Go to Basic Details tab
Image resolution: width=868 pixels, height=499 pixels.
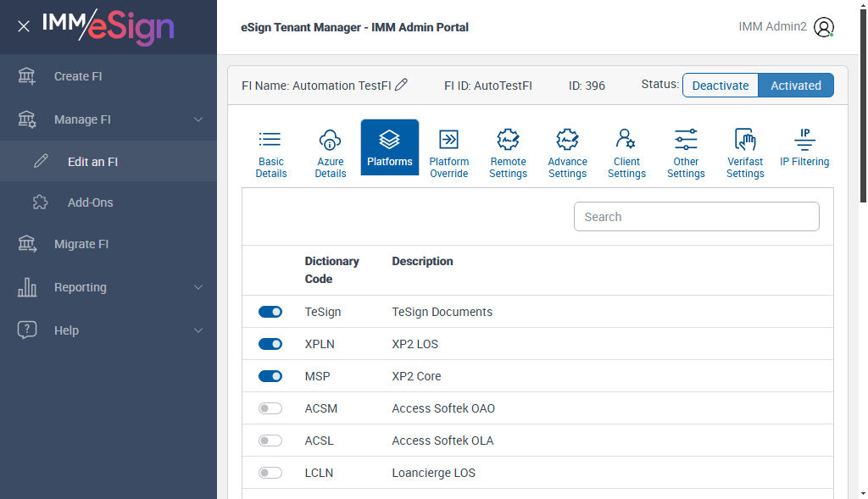pyautogui.click(x=271, y=148)
